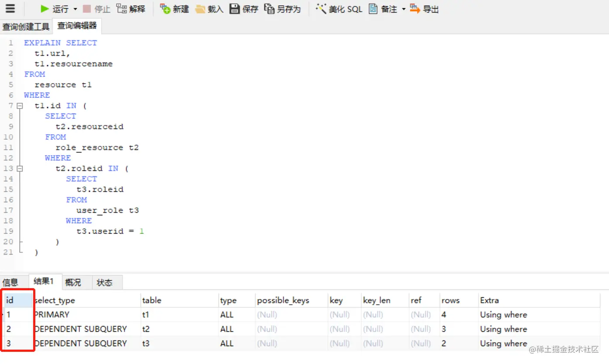Click the select_type column header
This screenshot has width=609, height=364.
[87, 300]
